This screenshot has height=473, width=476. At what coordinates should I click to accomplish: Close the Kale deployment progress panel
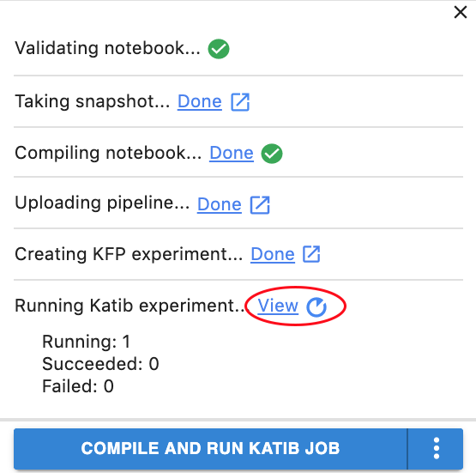(x=461, y=13)
